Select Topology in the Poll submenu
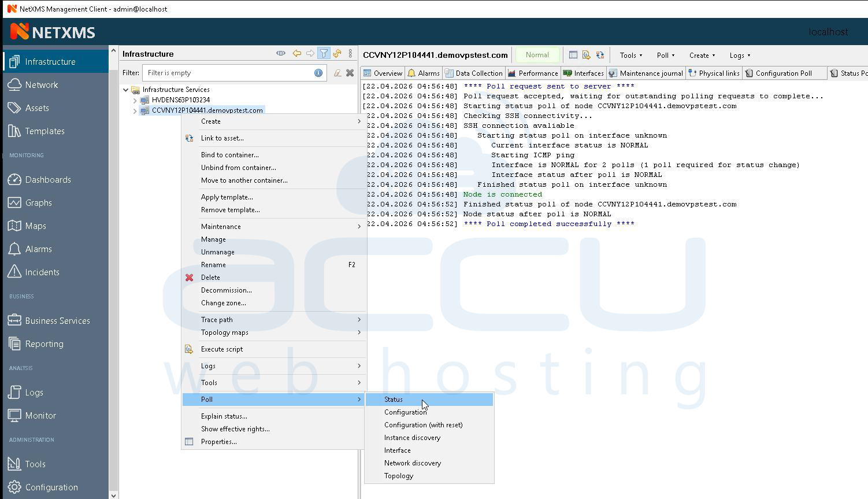 (x=429, y=476)
